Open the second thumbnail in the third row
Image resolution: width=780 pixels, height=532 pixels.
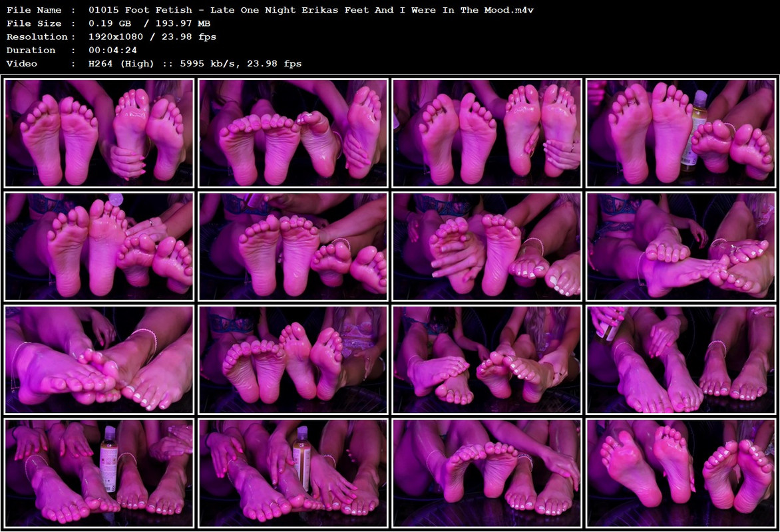tap(293, 360)
